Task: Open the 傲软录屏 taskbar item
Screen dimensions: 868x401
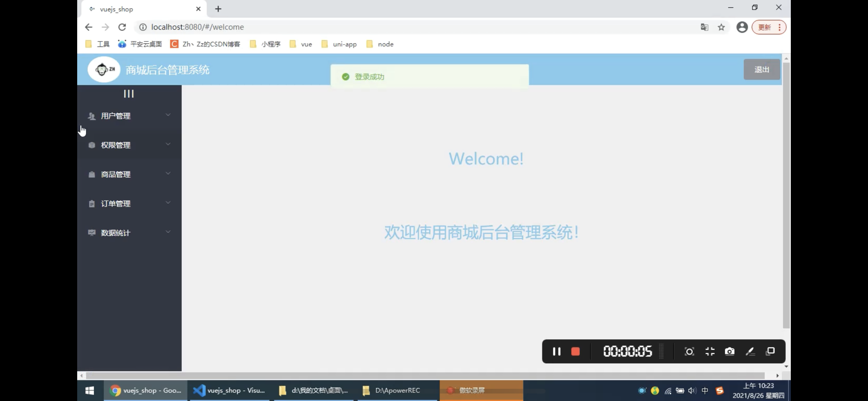Action: coord(481,391)
